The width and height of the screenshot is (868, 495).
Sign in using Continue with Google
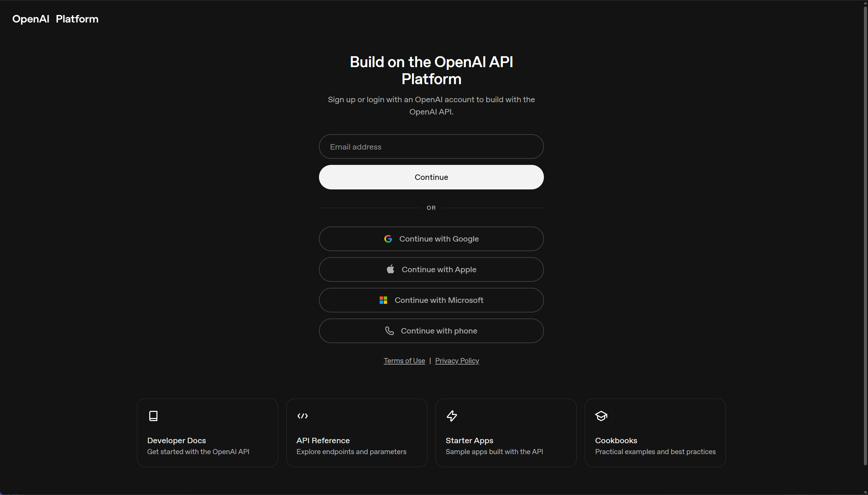click(431, 239)
